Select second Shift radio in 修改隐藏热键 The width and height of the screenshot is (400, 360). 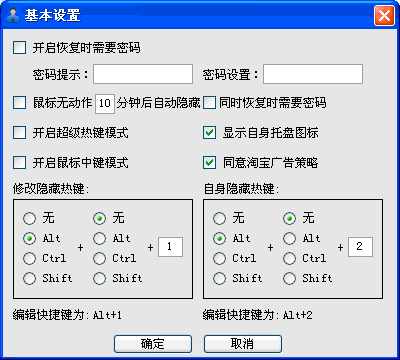pos(99,278)
